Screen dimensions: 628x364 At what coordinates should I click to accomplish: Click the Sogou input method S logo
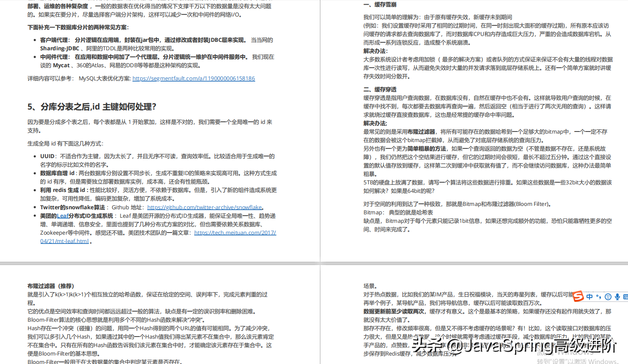pyautogui.click(x=578, y=296)
